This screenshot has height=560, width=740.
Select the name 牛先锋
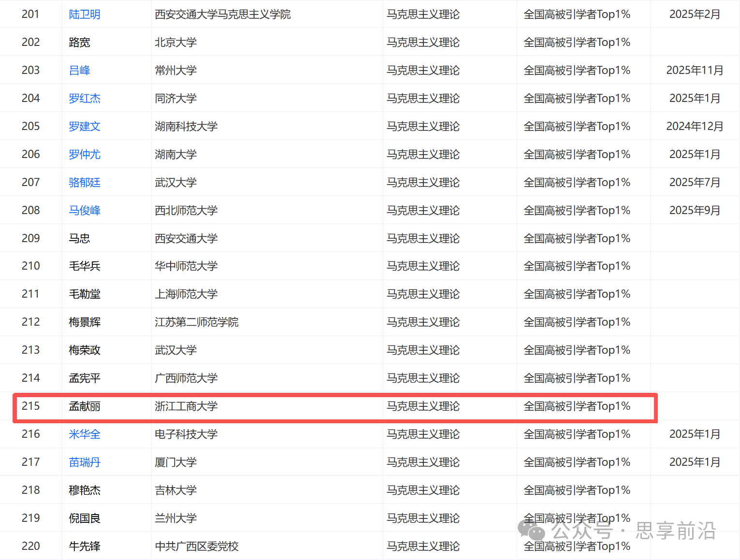point(85,546)
